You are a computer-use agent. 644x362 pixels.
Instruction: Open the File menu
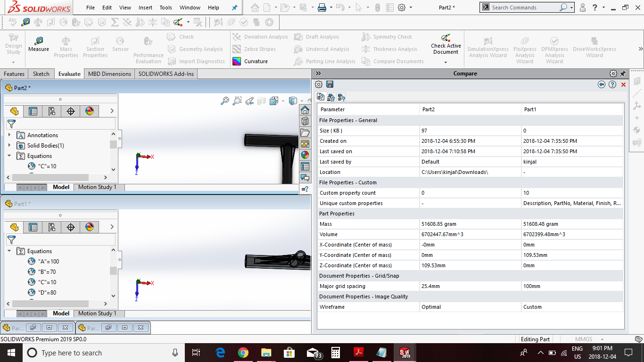coord(91,8)
